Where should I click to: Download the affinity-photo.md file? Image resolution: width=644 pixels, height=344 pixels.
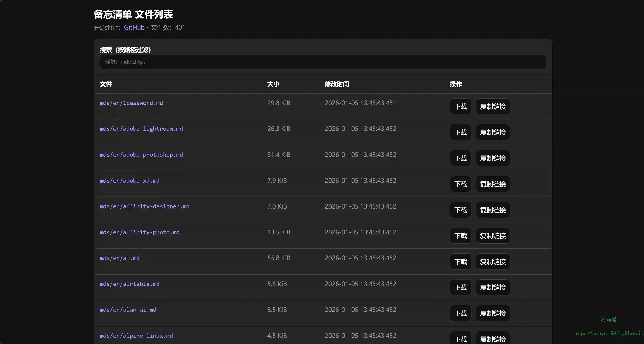(460, 236)
